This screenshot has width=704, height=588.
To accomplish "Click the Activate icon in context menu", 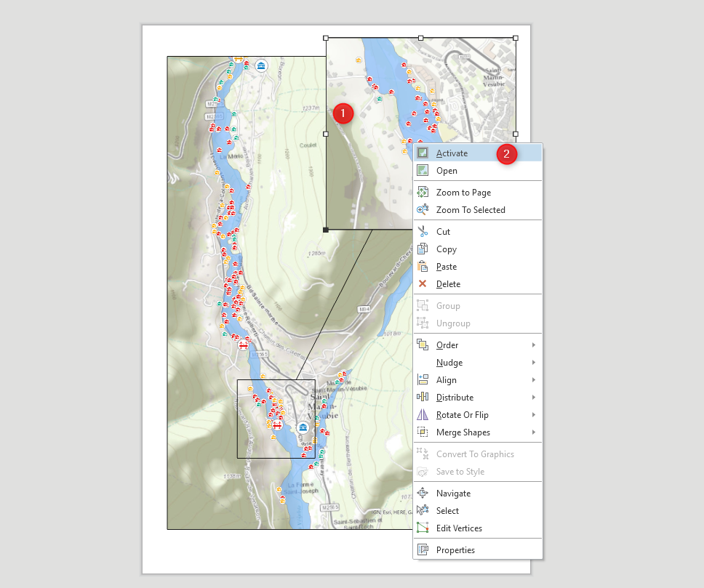I will (423, 153).
